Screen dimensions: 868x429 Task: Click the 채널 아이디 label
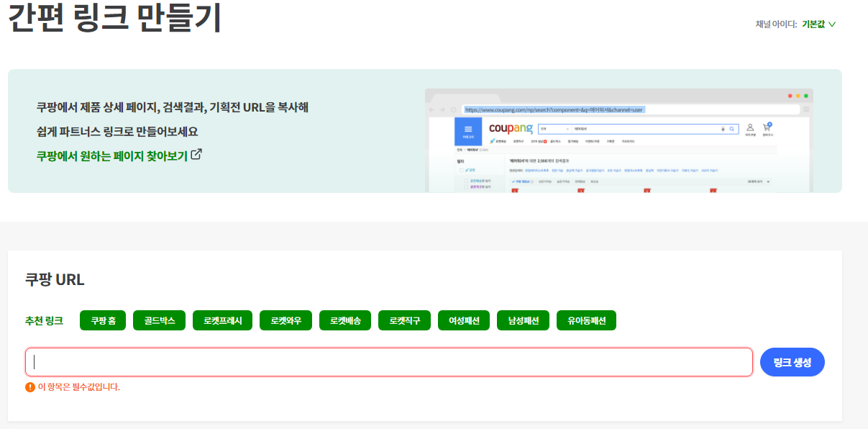(x=776, y=24)
